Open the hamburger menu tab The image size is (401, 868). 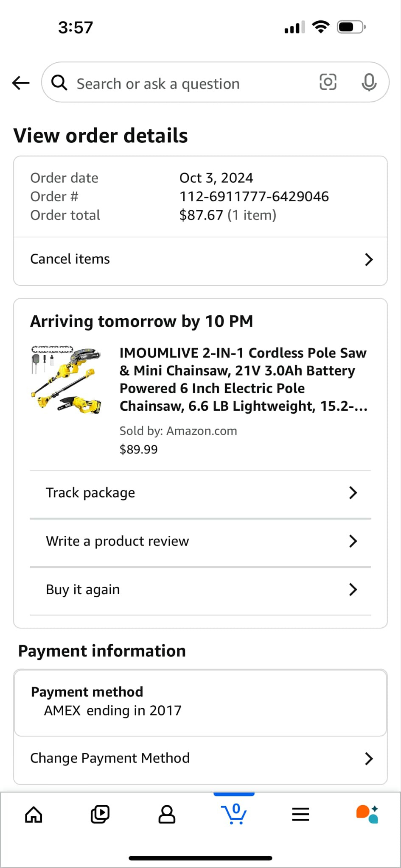point(300,814)
